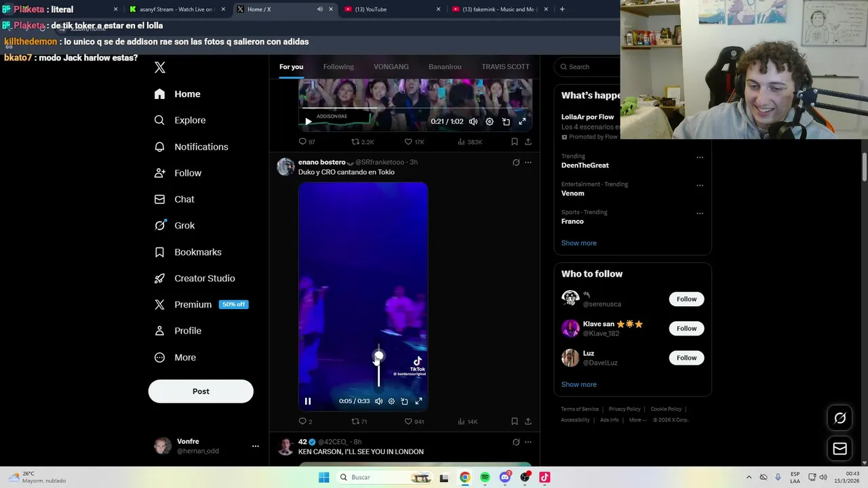Open Creator Studio

195,279
